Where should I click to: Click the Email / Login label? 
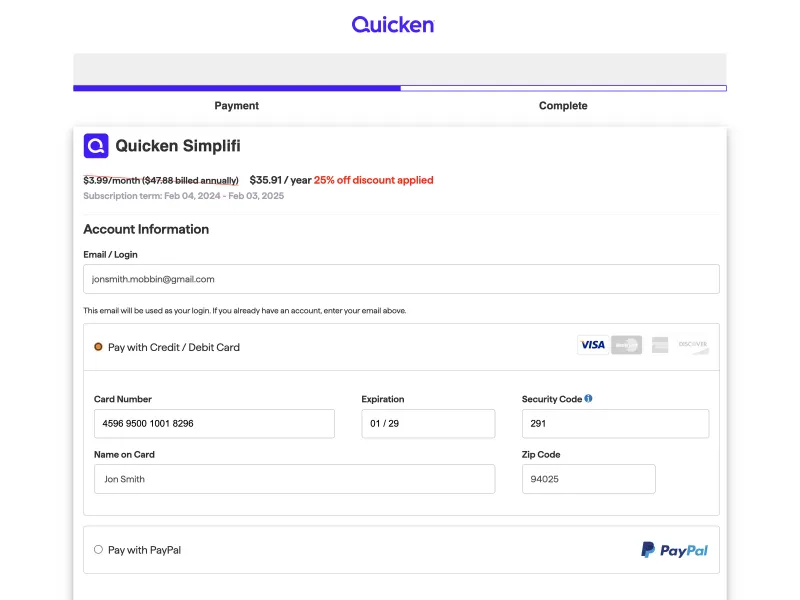110,255
